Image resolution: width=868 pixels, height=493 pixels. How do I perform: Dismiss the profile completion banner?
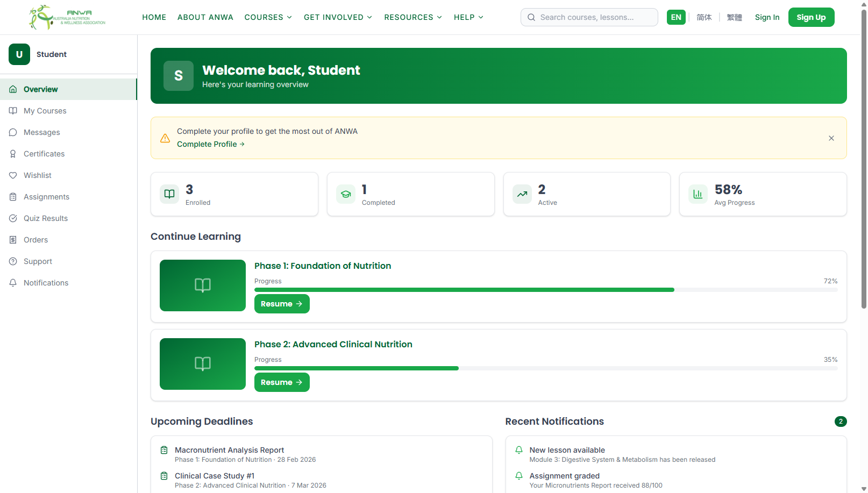click(x=831, y=138)
